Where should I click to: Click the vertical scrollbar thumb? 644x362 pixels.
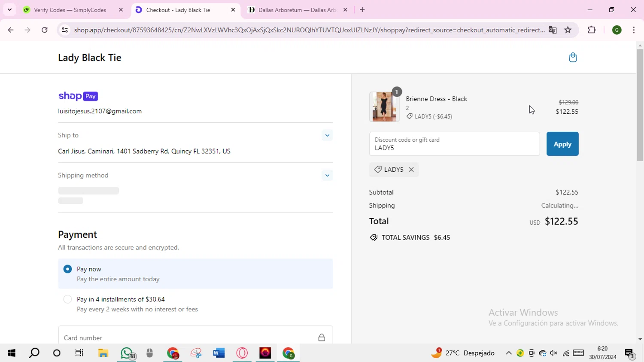(x=640, y=105)
